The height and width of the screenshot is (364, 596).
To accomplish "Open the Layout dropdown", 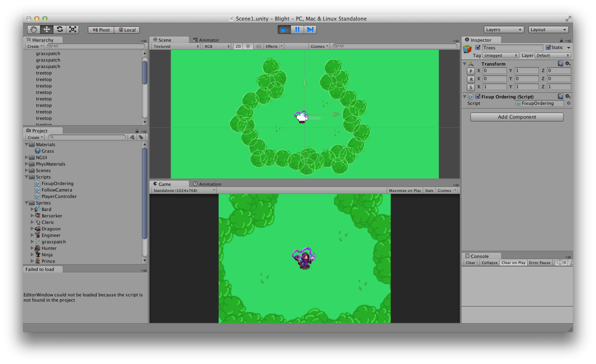I will pos(548,30).
